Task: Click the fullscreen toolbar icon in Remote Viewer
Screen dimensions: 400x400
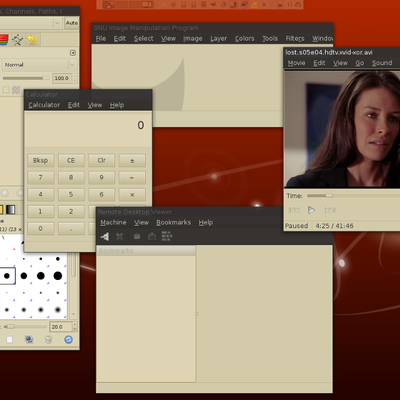Action: click(x=137, y=237)
